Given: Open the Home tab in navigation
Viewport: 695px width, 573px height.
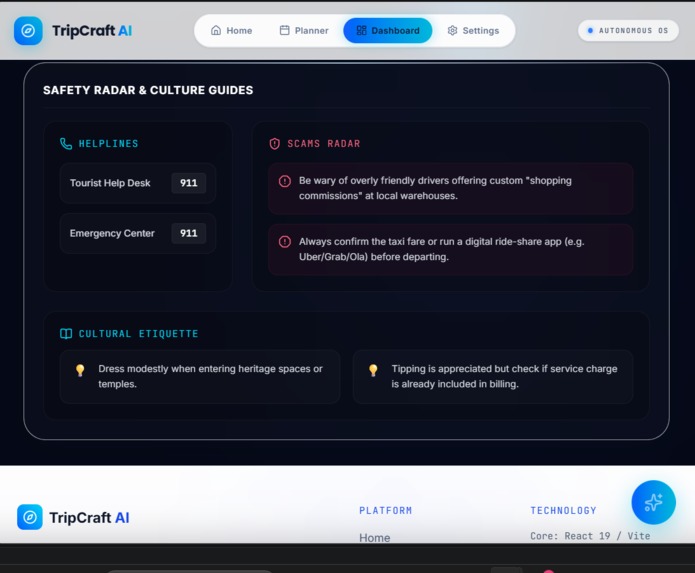Looking at the screenshot, I should [x=231, y=31].
